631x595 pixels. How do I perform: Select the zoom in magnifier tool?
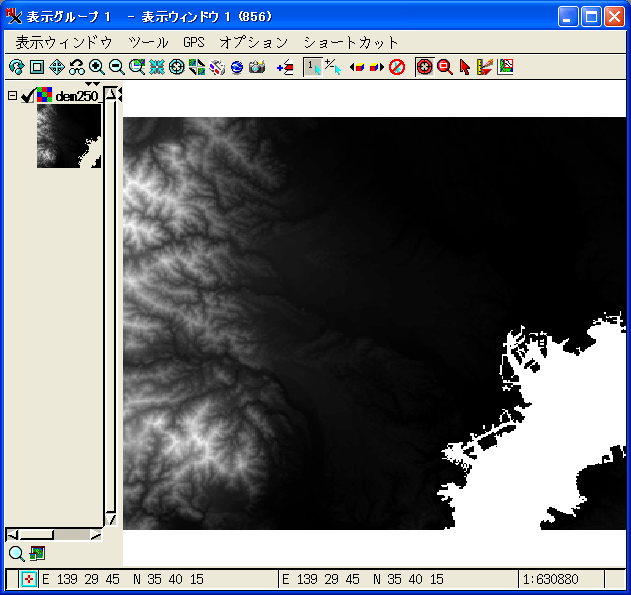pyautogui.click(x=97, y=67)
